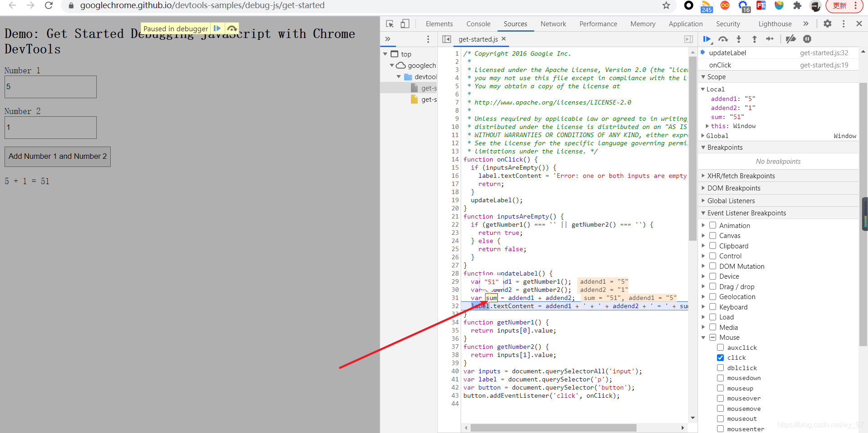
Task: Close the DevTools panel
Action: [x=859, y=24]
